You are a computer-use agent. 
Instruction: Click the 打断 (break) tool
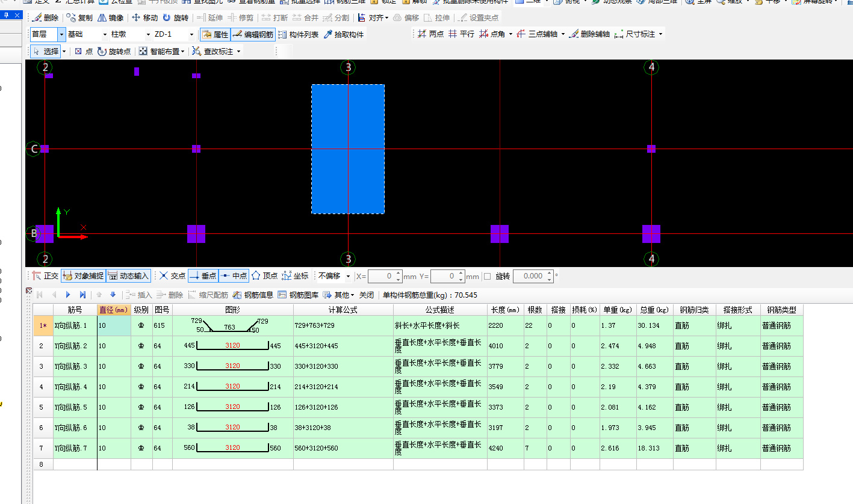click(275, 18)
